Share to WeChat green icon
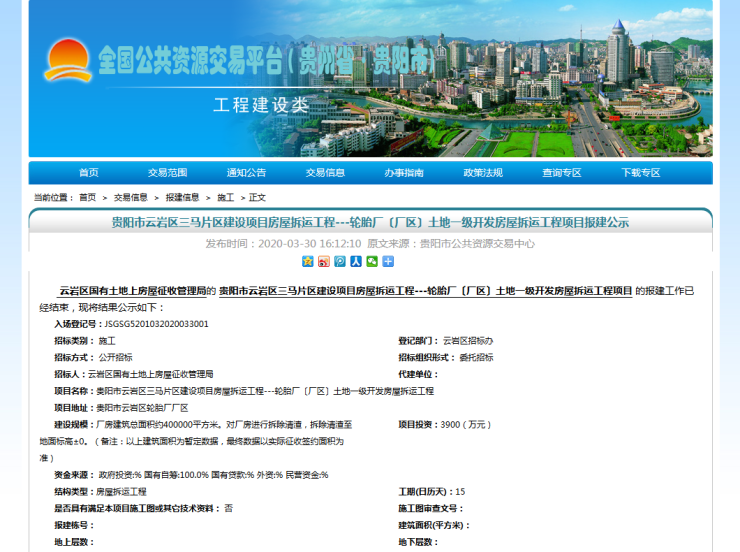Image resolution: width=740 pixels, height=552 pixels. coord(372,261)
